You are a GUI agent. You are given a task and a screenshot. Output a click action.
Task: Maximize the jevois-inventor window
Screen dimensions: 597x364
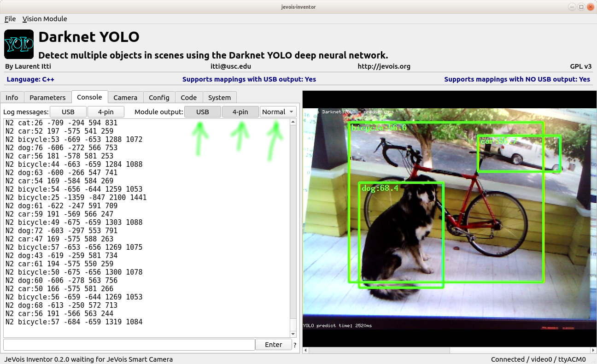point(581,6)
